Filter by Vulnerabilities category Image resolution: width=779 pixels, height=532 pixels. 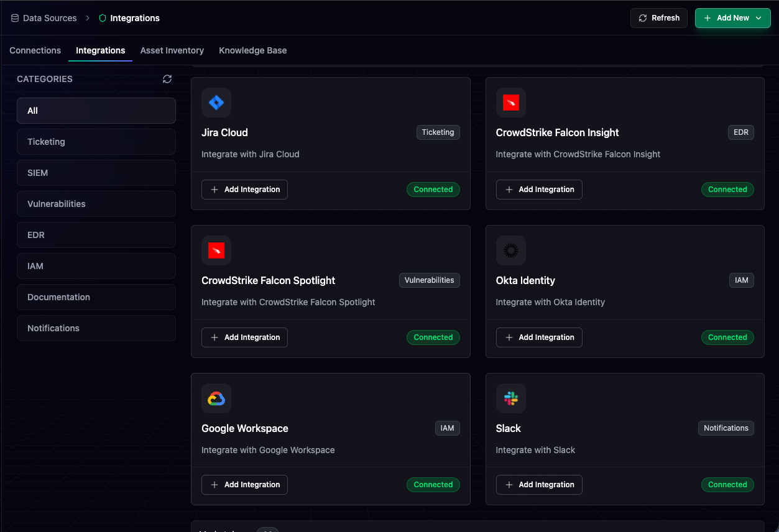point(96,204)
